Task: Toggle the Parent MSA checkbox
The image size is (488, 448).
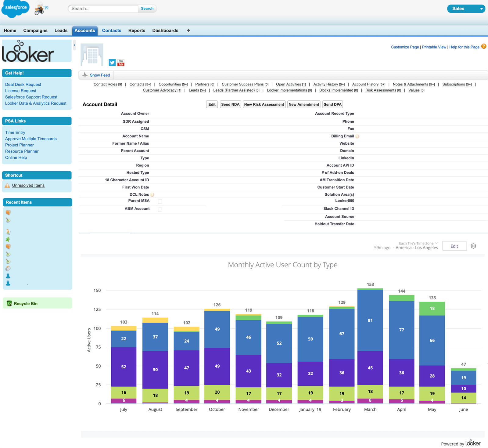Action: click(160, 201)
